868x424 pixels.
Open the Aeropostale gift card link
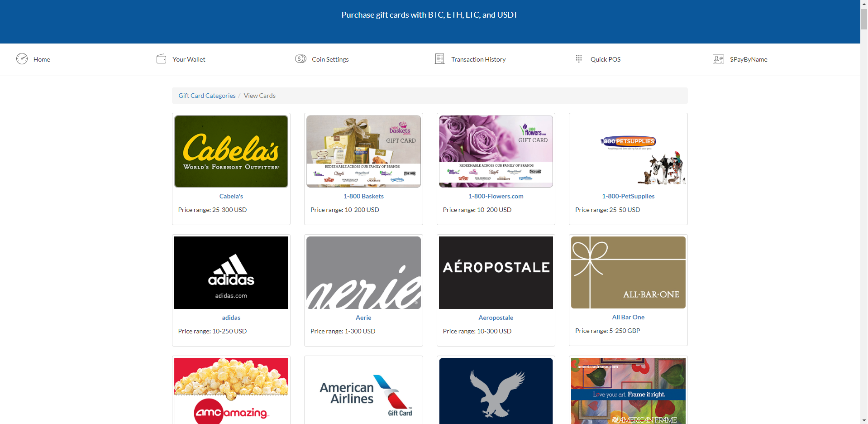[496, 318]
